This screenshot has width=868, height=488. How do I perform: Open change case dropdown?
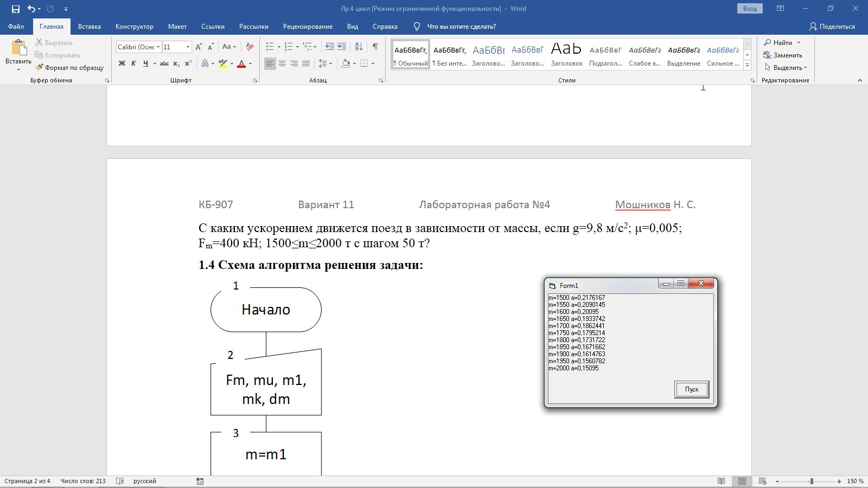pos(229,47)
